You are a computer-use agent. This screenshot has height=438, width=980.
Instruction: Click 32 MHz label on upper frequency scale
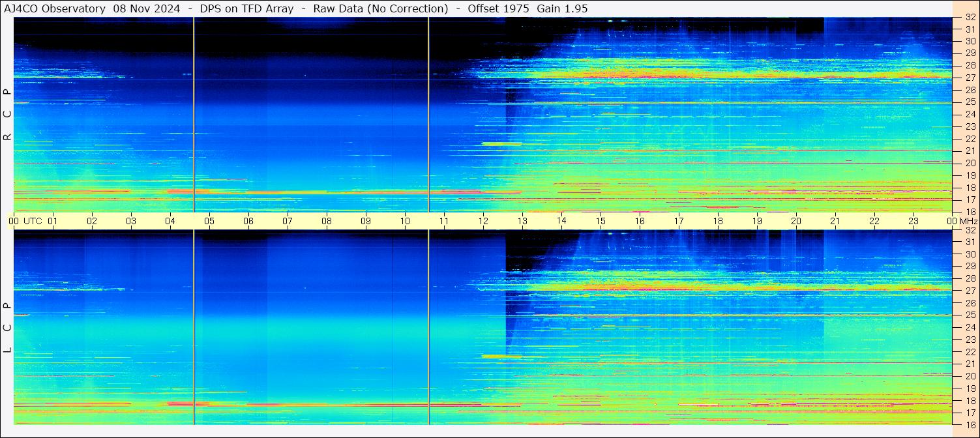[970, 18]
